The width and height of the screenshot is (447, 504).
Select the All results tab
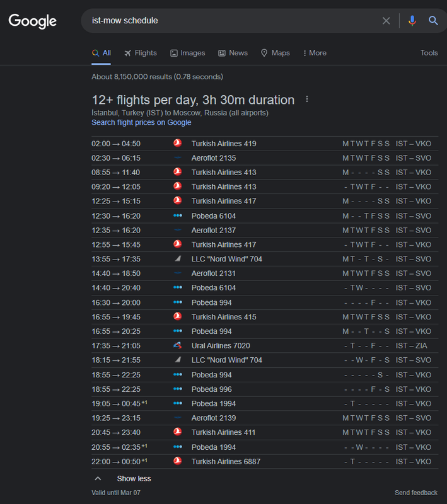(102, 53)
